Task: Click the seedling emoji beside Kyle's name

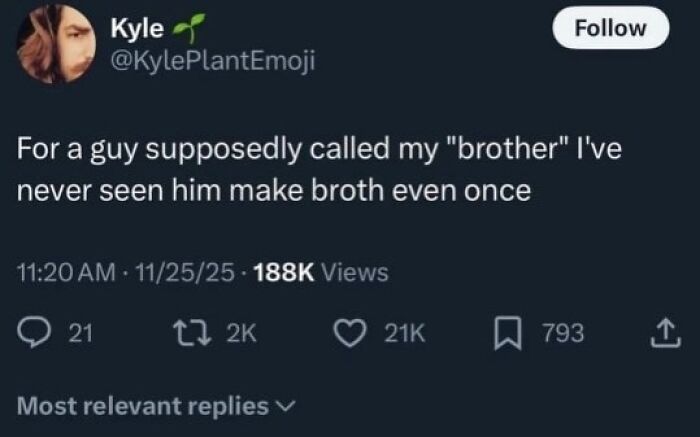Action: [183, 28]
